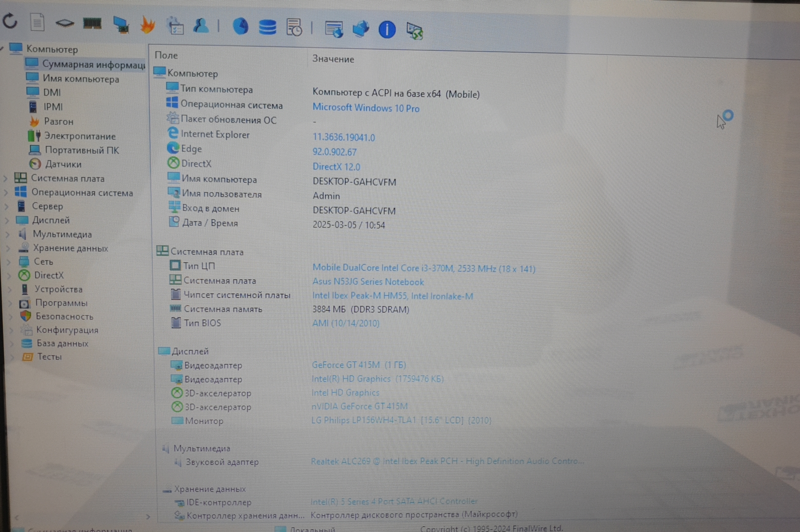
Task: Select the Системная память row
Action: 289,309
